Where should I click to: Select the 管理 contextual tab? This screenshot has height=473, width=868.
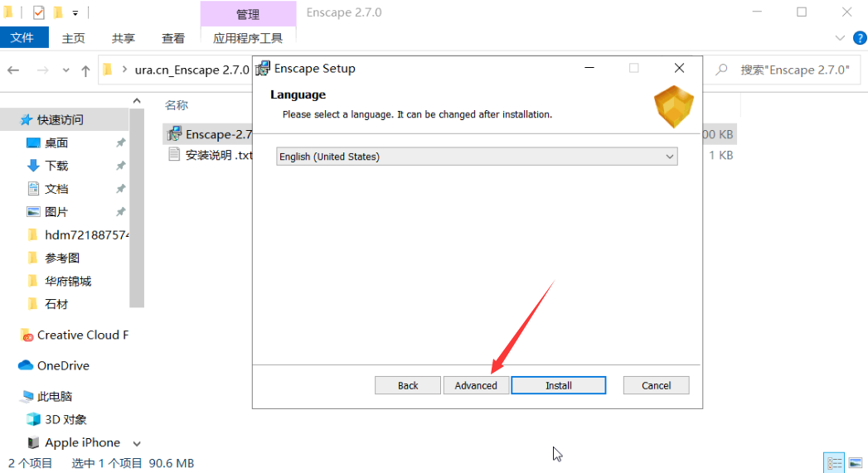click(247, 14)
